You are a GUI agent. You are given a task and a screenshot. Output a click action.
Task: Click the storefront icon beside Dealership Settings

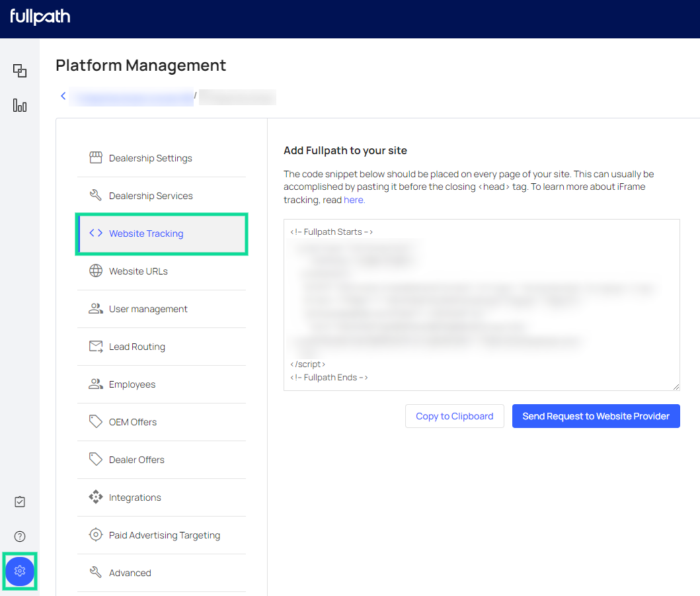click(96, 158)
